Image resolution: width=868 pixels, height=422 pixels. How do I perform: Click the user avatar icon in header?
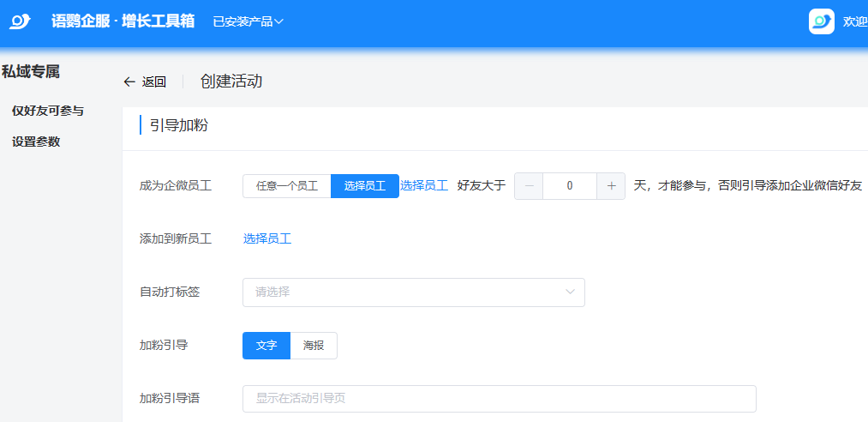(821, 21)
